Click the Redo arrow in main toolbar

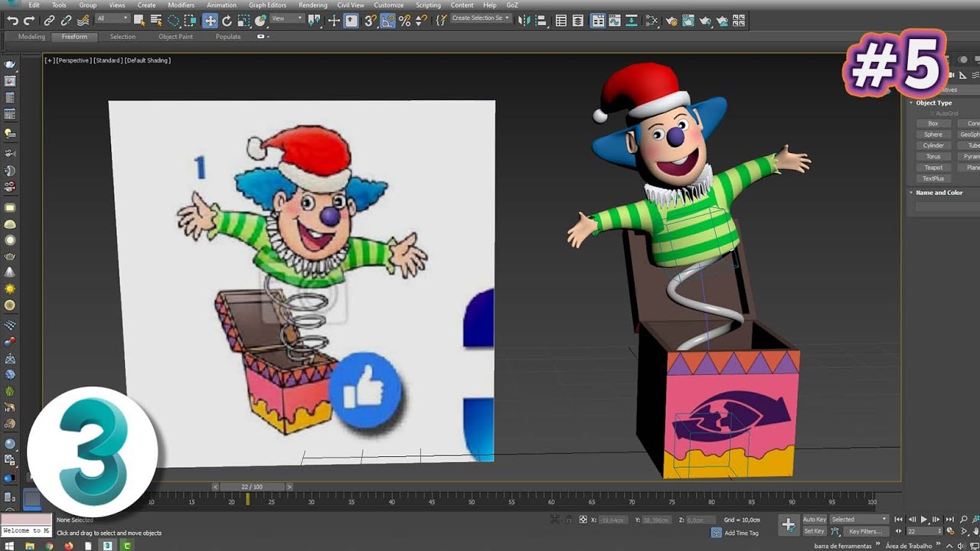pyautogui.click(x=29, y=21)
